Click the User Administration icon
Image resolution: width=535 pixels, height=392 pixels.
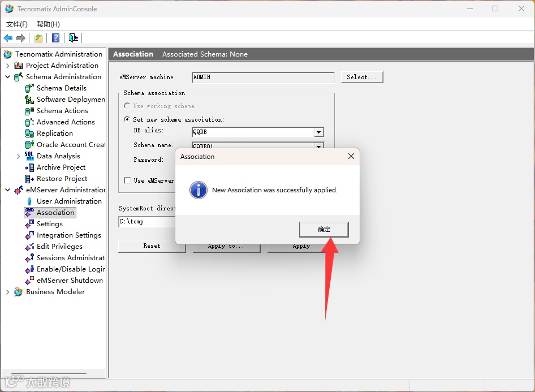coord(29,201)
